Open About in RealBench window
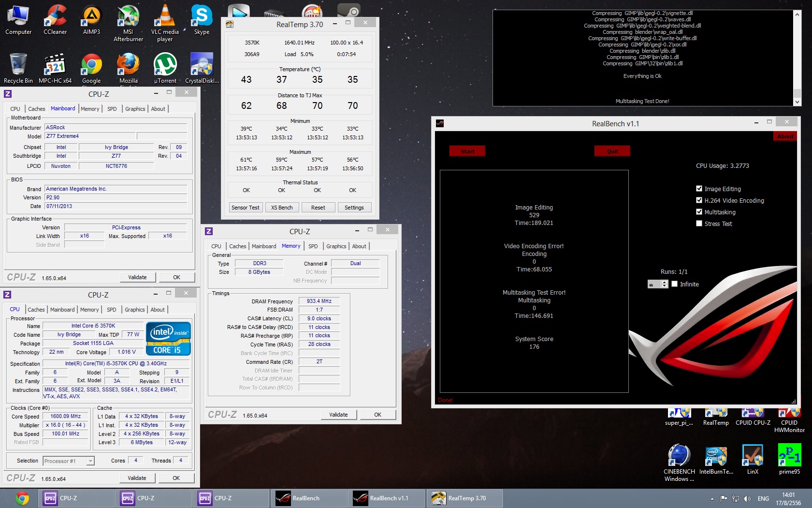 [785, 136]
